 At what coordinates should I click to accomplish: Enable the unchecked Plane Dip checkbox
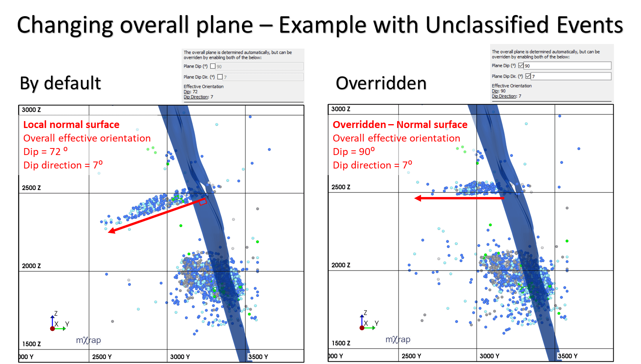click(213, 66)
